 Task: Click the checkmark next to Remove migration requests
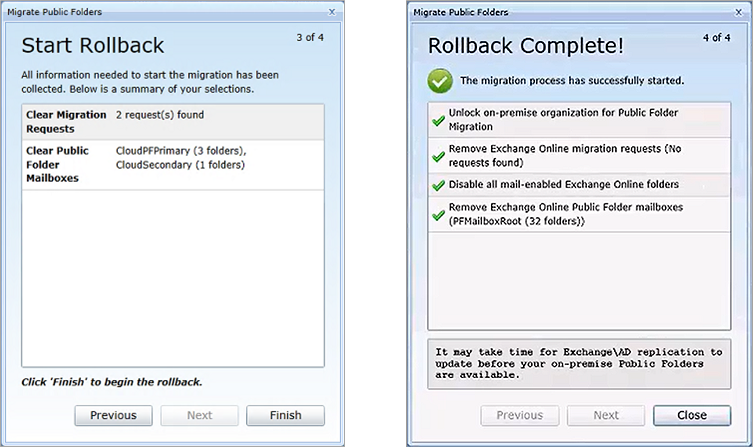438,157
